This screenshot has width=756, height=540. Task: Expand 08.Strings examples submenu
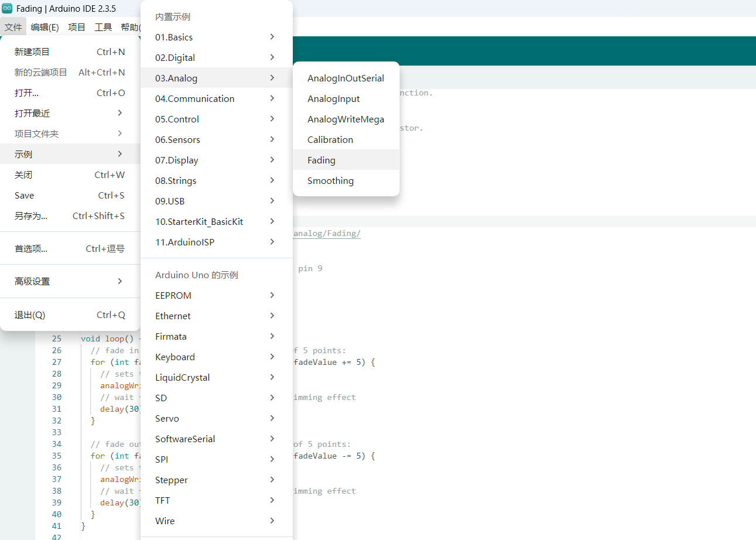pyautogui.click(x=217, y=180)
